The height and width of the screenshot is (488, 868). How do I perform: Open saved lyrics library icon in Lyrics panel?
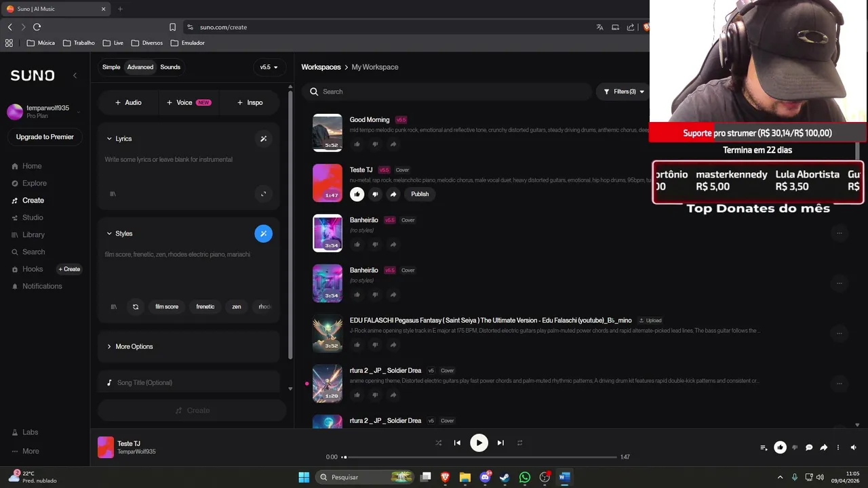[113, 194]
